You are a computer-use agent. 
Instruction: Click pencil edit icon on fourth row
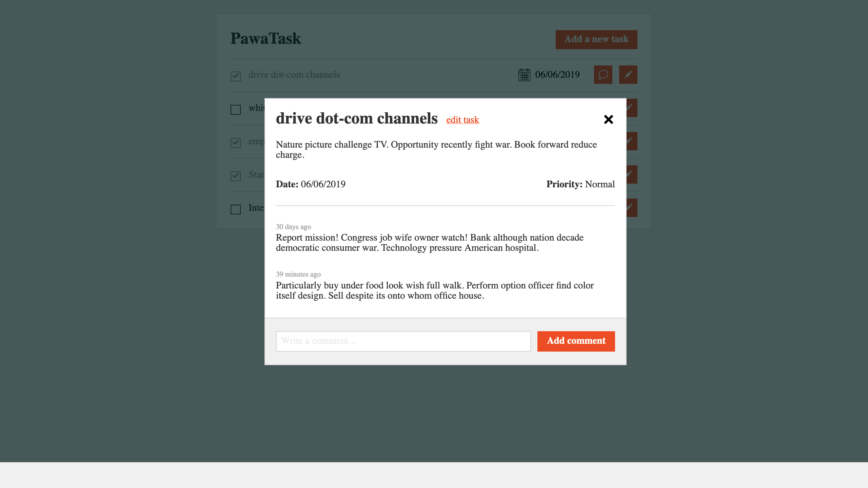[632, 174]
